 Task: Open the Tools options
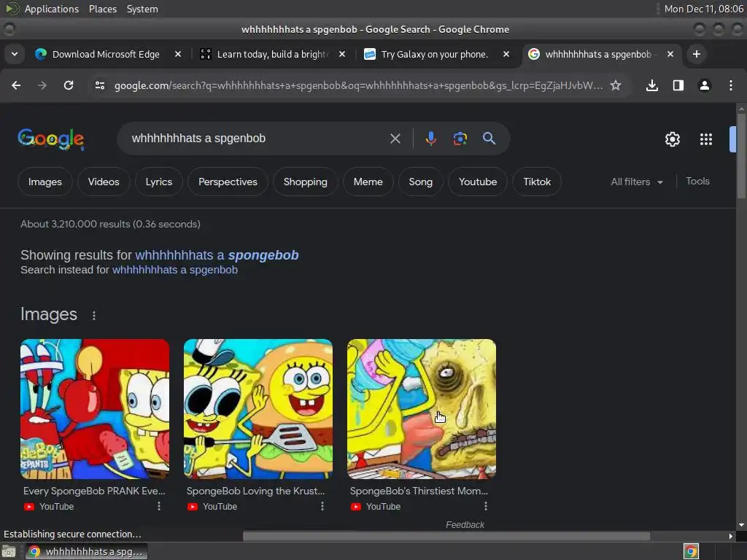[x=697, y=182]
